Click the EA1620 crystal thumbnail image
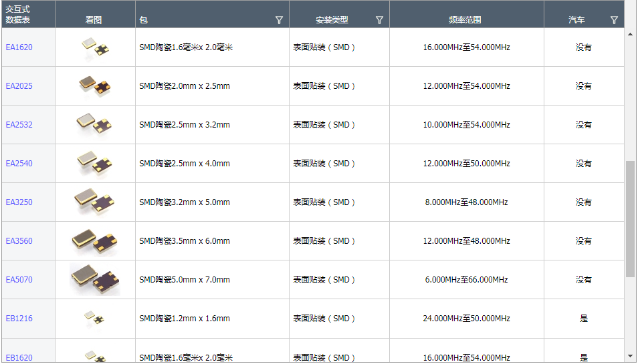This screenshot has width=638, height=364. click(95, 47)
